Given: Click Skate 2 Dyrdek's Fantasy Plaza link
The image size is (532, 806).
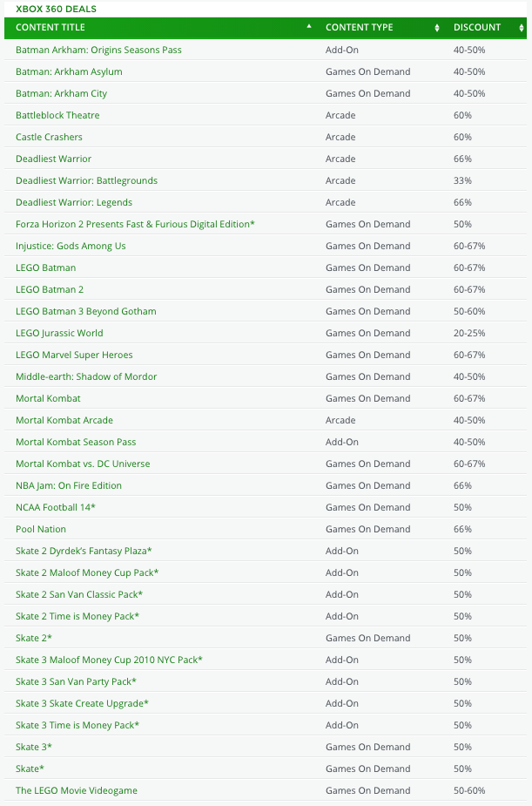Looking at the screenshot, I should (84, 551).
